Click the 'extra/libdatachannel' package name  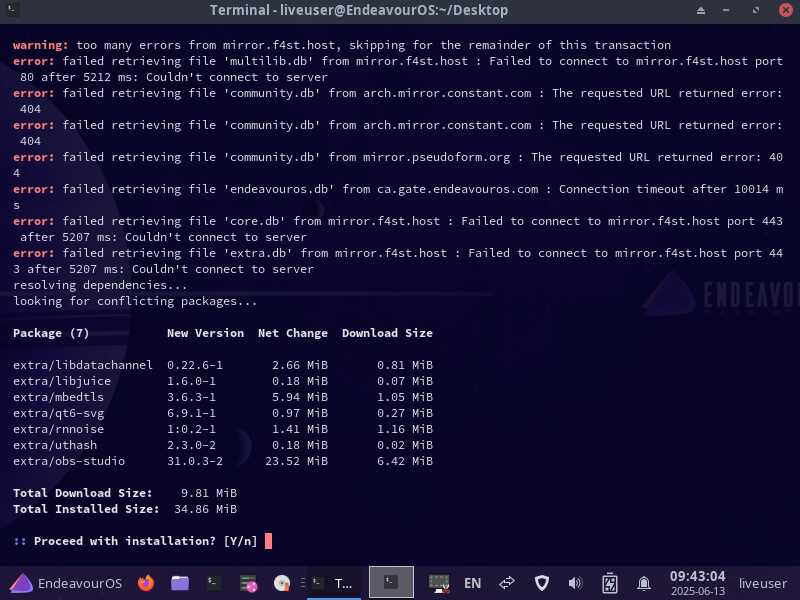coord(83,365)
